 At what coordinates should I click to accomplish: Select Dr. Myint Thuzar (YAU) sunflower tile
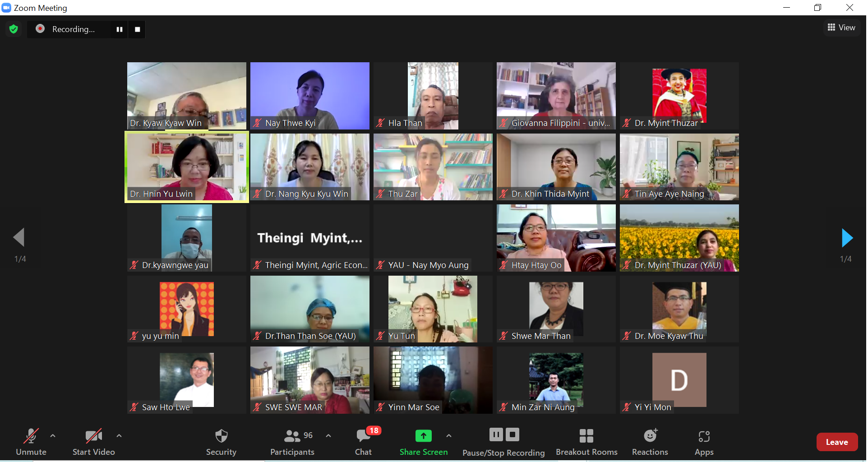click(679, 238)
